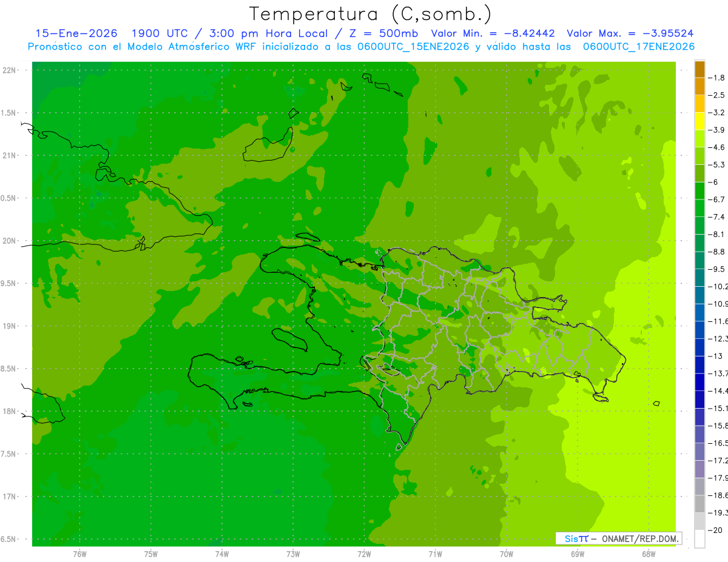
Task: Click the '-8.8' colorbar label
Action: pyautogui.click(x=716, y=252)
